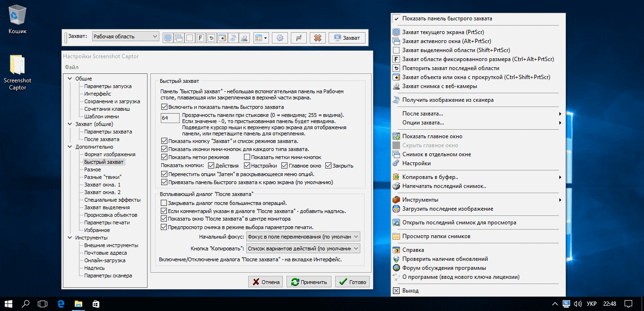Open the actions list dropdown button in the quick bar

click(261, 38)
